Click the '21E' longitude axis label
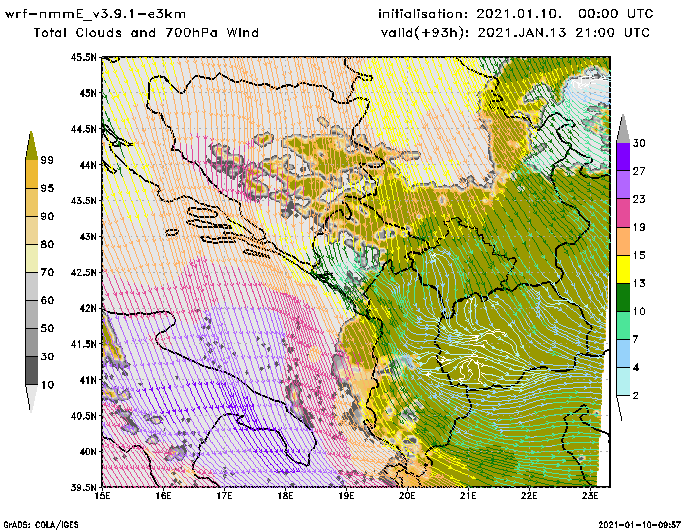This screenshot has width=700, height=530. pos(468,496)
